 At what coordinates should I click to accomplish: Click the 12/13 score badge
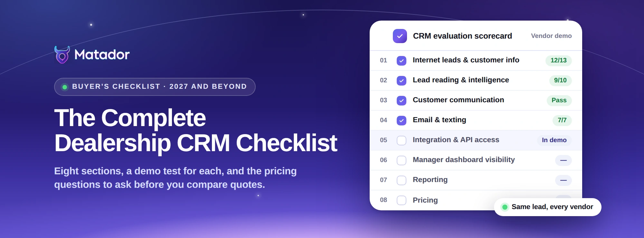pyautogui.click(x=559, y=60)
